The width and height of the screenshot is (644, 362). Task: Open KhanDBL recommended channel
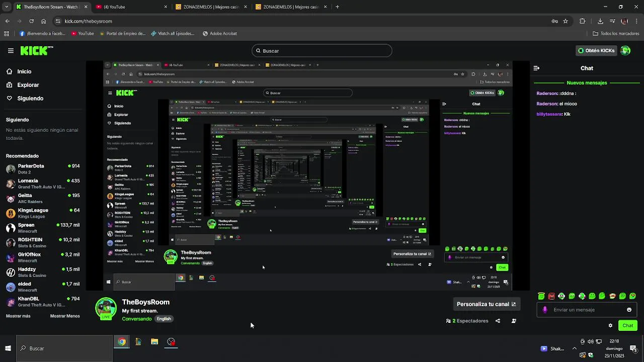(43, 301)
